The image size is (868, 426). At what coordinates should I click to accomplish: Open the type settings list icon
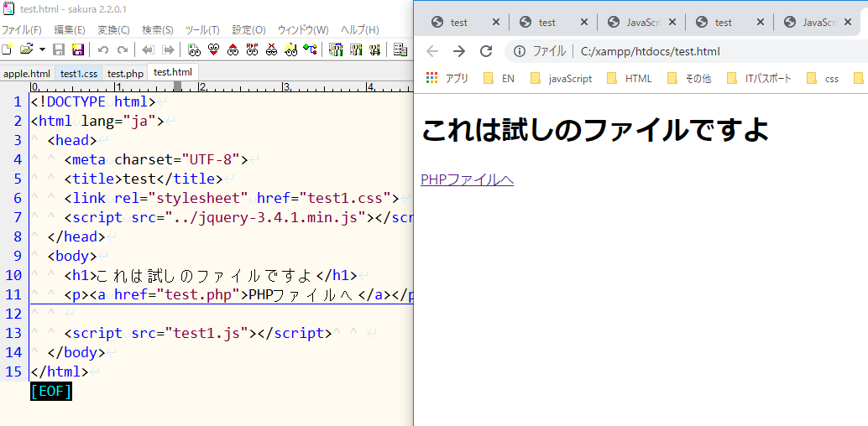(336, 49)
